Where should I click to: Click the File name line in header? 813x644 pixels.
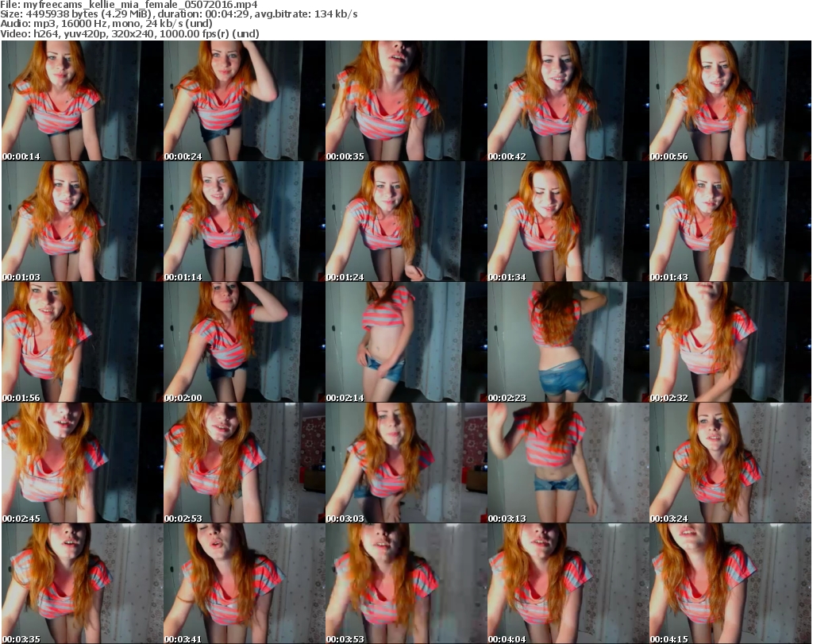tap(129, 5)
